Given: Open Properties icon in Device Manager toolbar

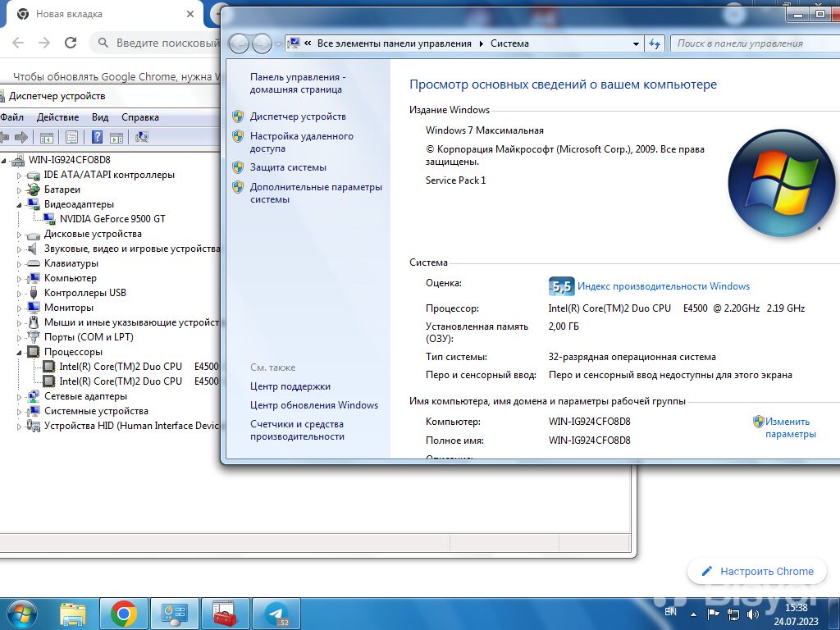Looking at the screenshot, I should click(x=72, y=138).
